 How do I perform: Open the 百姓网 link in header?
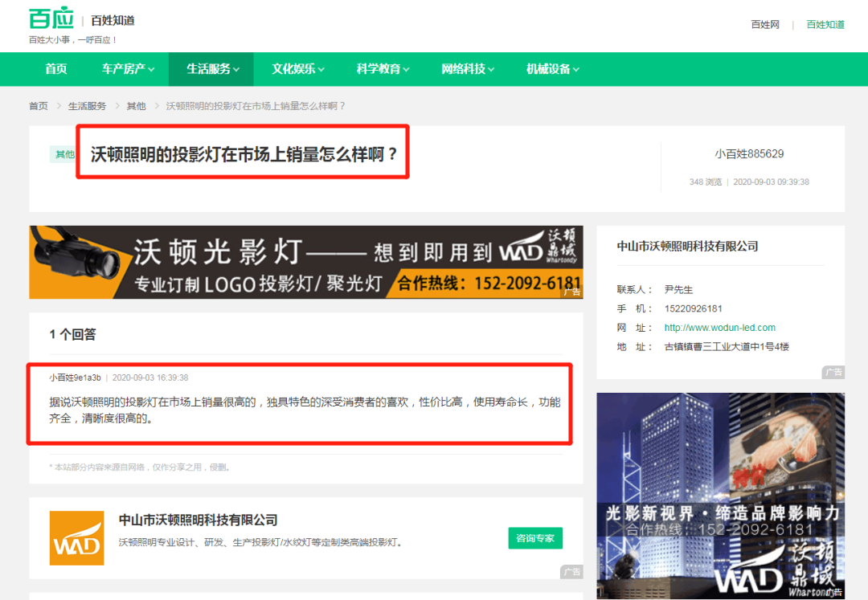tap(765, 24)
